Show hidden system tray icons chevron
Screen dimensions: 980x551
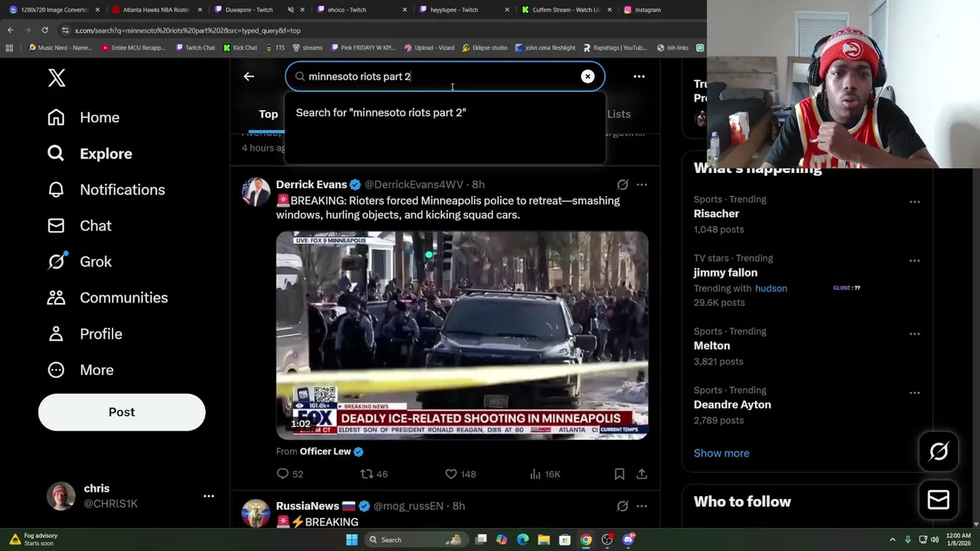(x=893, y=540)
